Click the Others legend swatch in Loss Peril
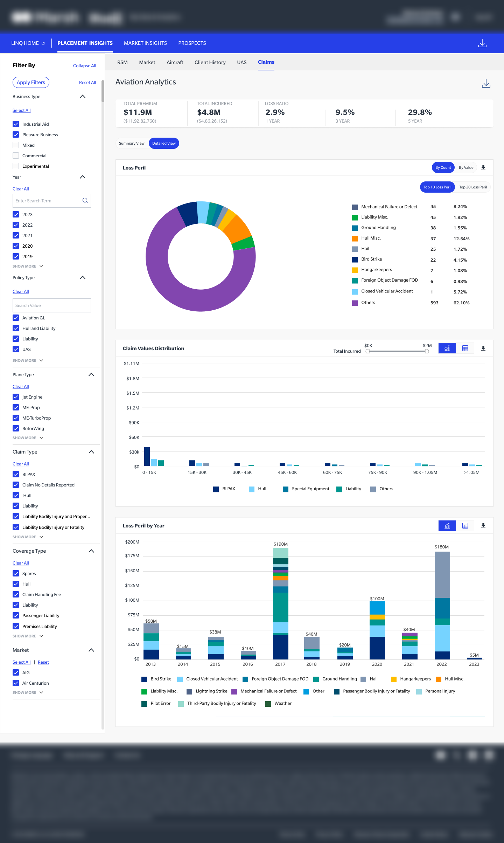This screenshot has height=843, width=504. [x=355, y=303]
